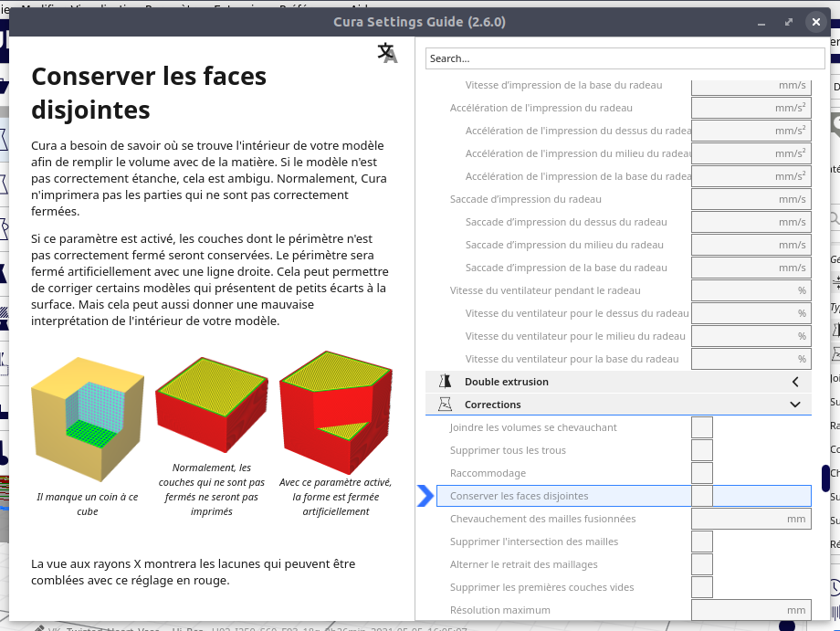The image size is (840, 631).
Task: Click the artificially closed shape image
Action: [x=336, y=413]
